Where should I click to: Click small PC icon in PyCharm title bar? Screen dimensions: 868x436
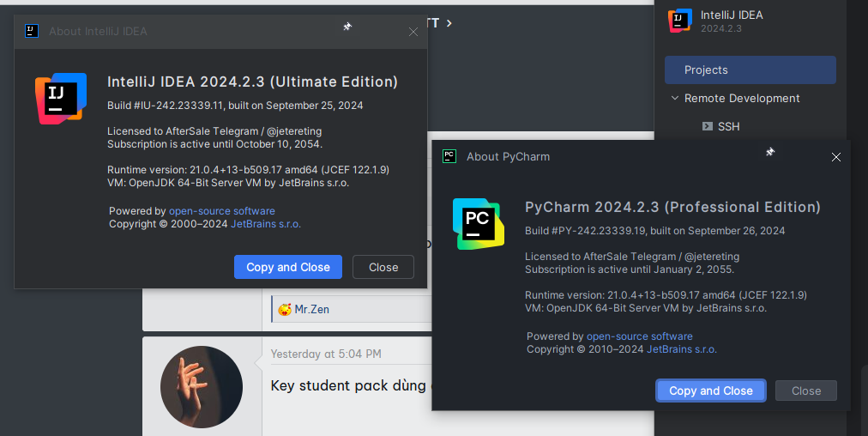tap(449, 156)
